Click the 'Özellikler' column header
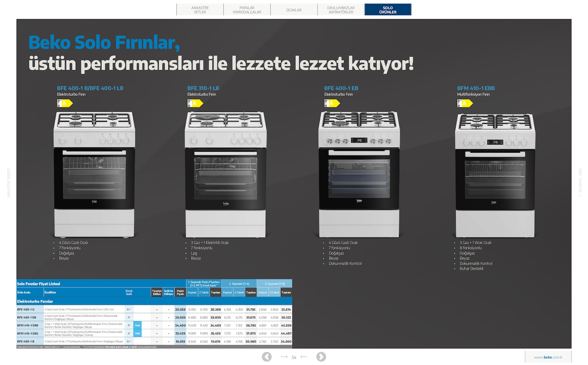Viewport: 588px width, 365px height. tap(50, 293)
